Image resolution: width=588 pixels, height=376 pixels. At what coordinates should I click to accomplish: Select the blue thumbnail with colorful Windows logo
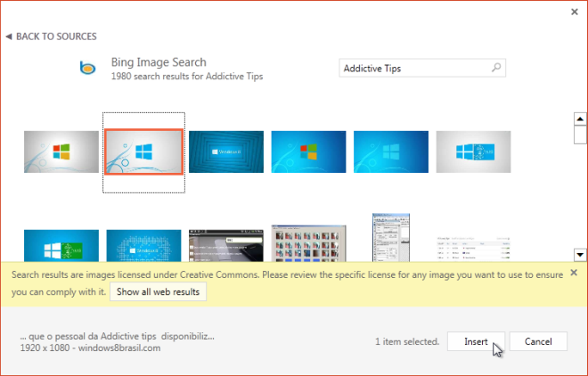click(x=308, y=151)
